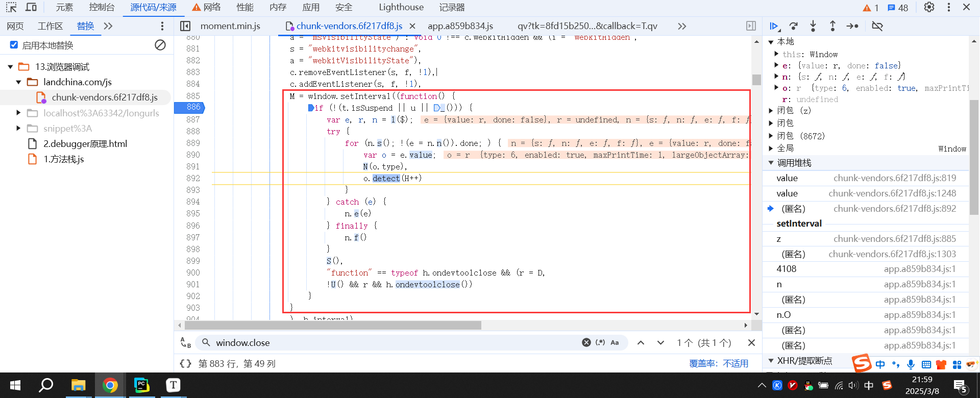980x398 pixels.
Task: Open DevTools settings gear
Action: click(x=929, y=7)
